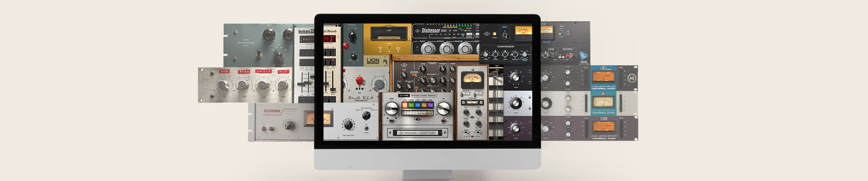
Task: Toggle the A-Type Power switch
Action: coord(444,120)
